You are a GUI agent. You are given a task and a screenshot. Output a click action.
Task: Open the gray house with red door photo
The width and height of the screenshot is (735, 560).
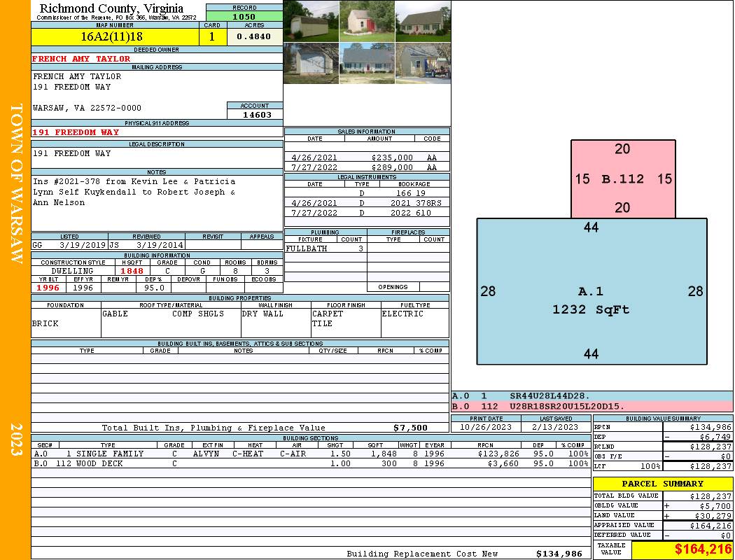tap(367, 63)
